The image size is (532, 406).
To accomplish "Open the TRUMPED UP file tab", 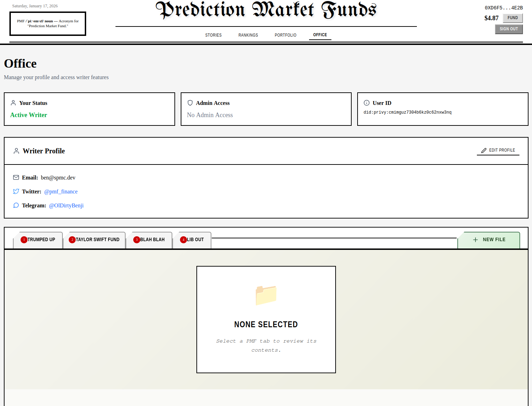I will [x=39, y=239].
